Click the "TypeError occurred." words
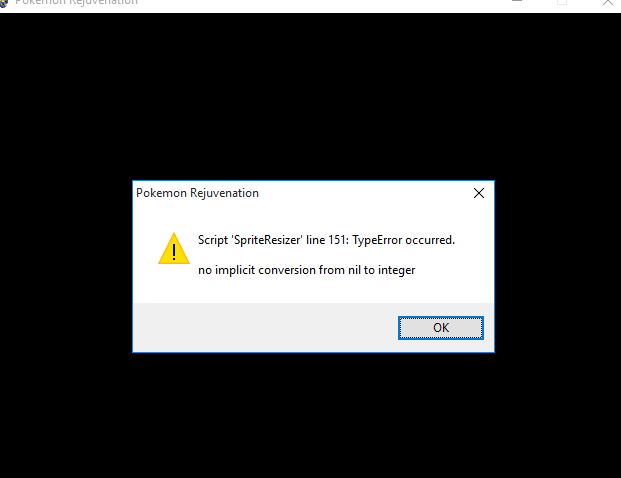Viewport: 621px width, 478px height. (x=404, y=240)
